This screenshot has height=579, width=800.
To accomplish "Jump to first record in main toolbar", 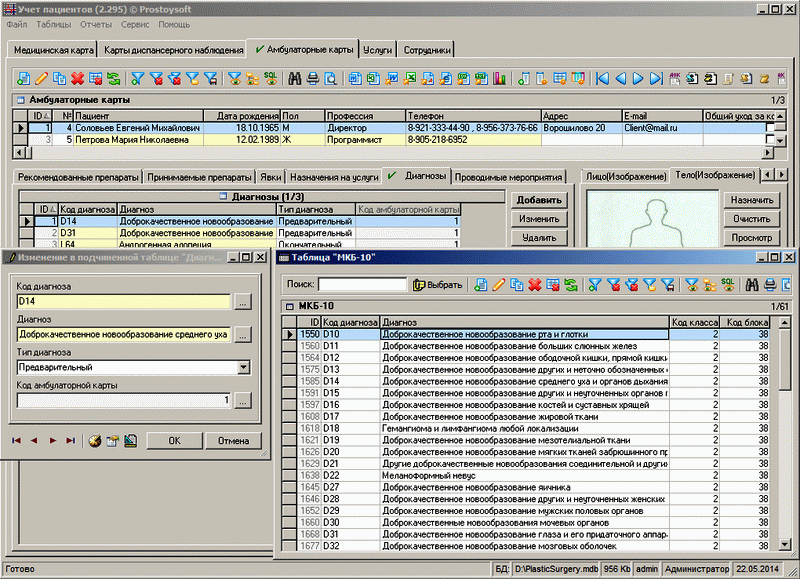I will (602, 78).
